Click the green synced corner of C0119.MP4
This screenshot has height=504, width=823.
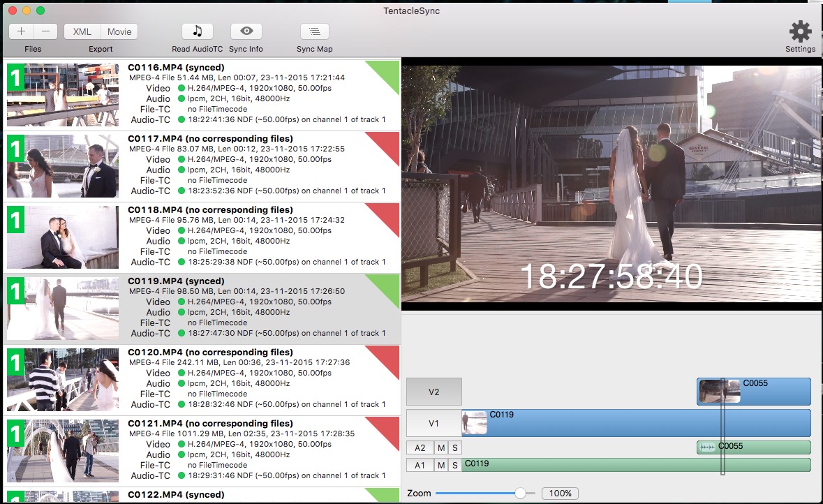388,286
